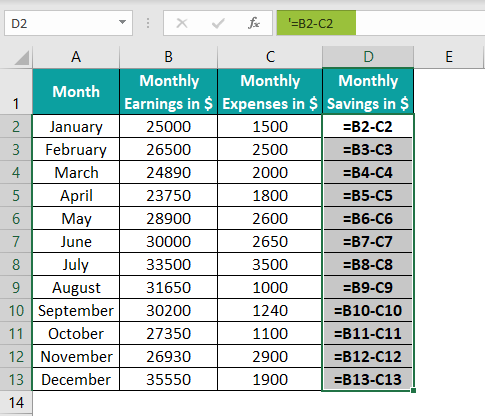Select the September cell
The image size is (485, 416).
point(76,310)
